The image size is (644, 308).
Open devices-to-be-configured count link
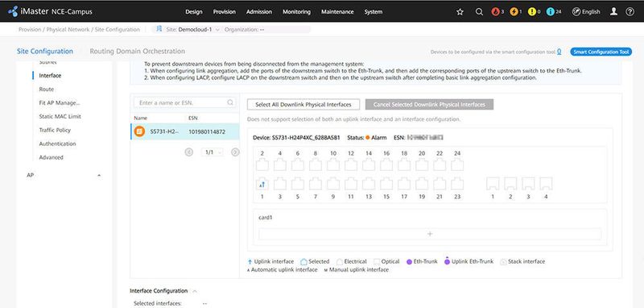coord(559,52)
